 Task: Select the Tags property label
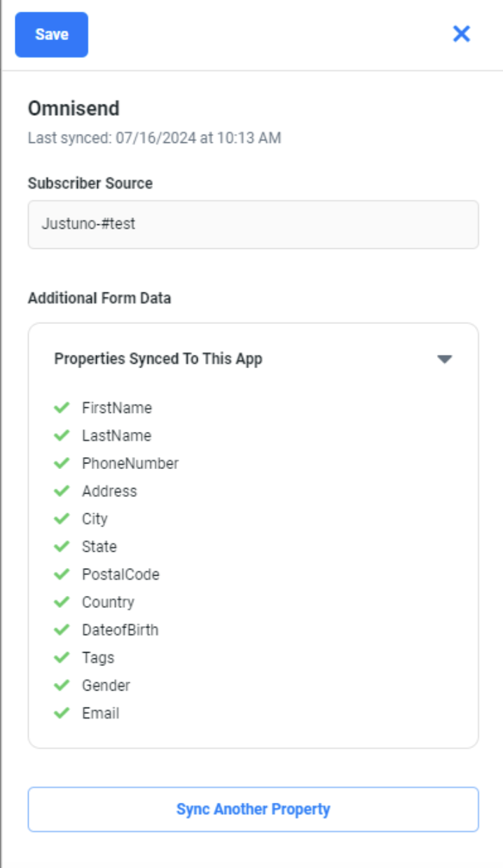click(x=98, y=658)
